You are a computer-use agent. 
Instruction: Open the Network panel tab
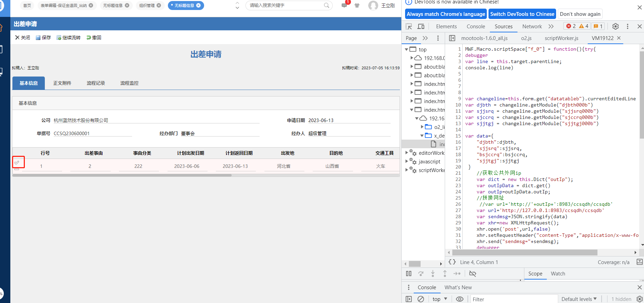pyautogui.click(x=532, y=27)
